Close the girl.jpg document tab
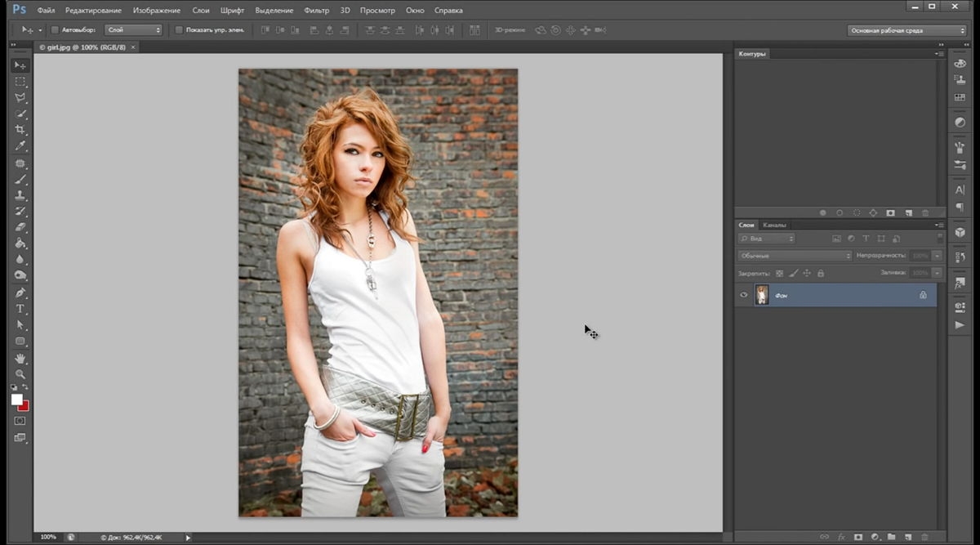980x545 pixels. coord(134,47)
